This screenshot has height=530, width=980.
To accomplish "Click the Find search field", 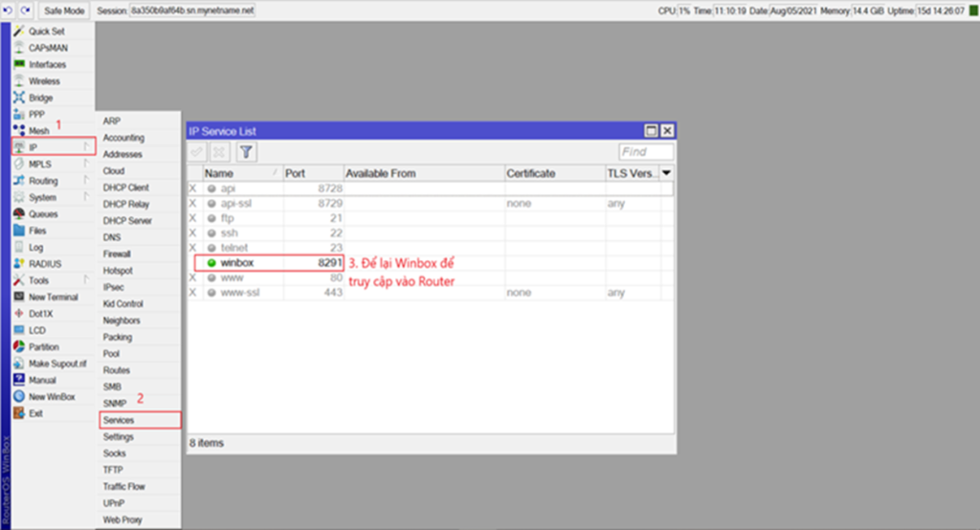I will coord(645,152).
